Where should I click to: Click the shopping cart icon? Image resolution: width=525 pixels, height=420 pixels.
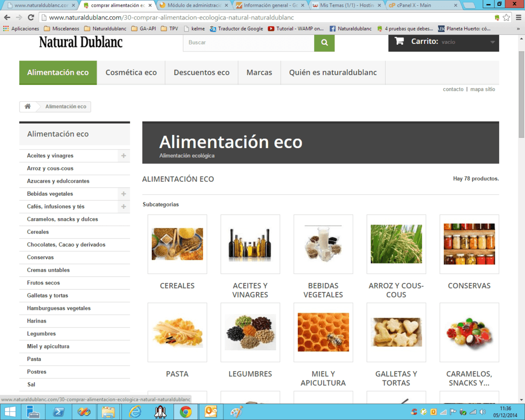(399, 41)
